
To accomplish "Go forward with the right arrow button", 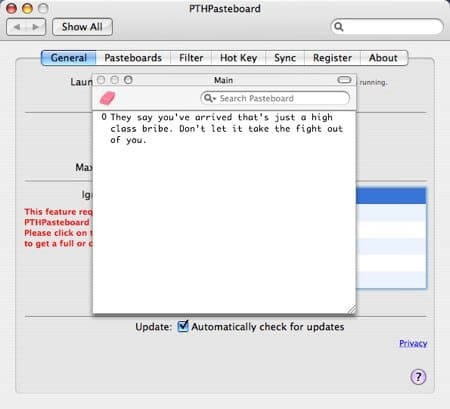I will pyautogui.click(x=36, y=27).
